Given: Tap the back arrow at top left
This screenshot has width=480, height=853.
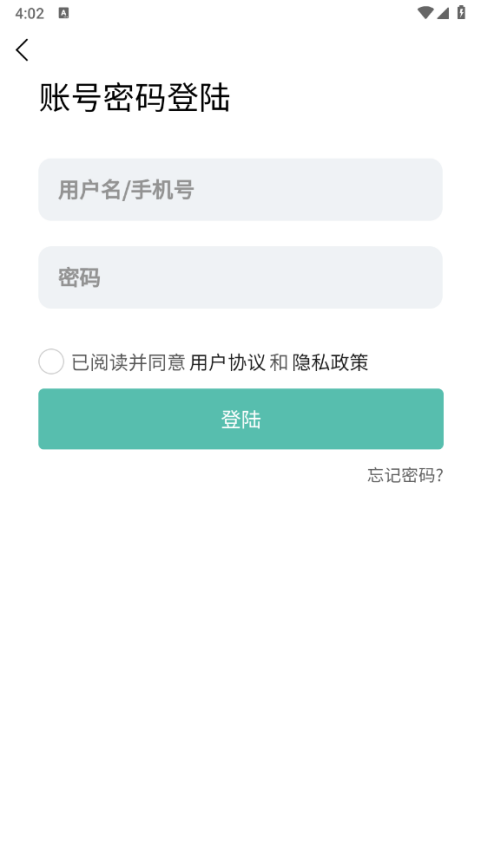Looking at the screenshot, I should pos(22,50).
